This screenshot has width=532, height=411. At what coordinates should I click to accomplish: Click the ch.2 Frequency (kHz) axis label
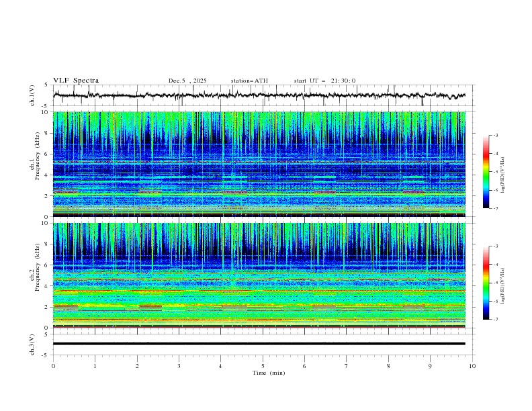tap(34, 267)
